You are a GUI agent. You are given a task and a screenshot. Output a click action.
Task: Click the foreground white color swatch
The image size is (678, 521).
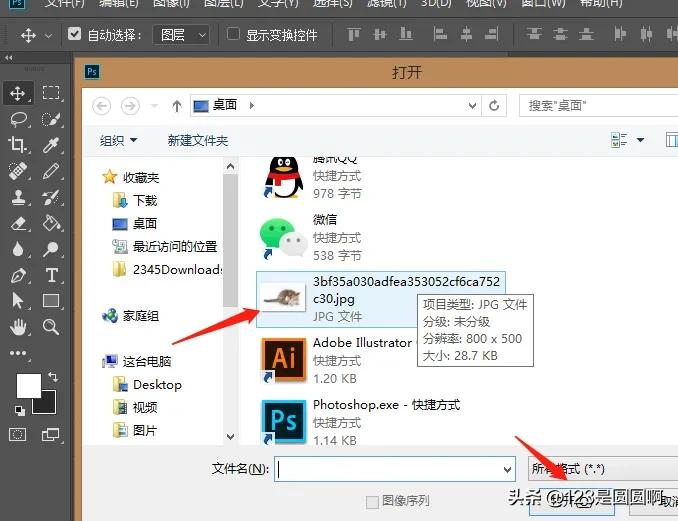pos(27,384)
